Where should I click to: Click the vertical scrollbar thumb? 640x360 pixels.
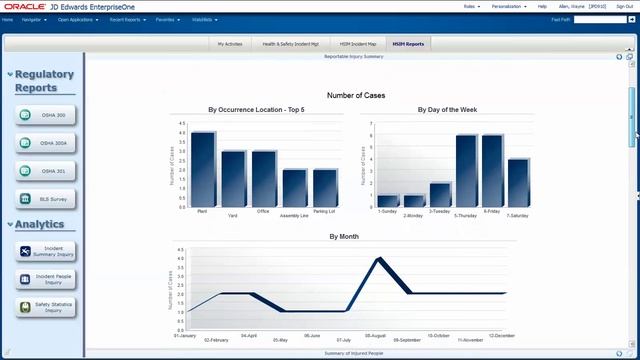(x=632, y=117)
